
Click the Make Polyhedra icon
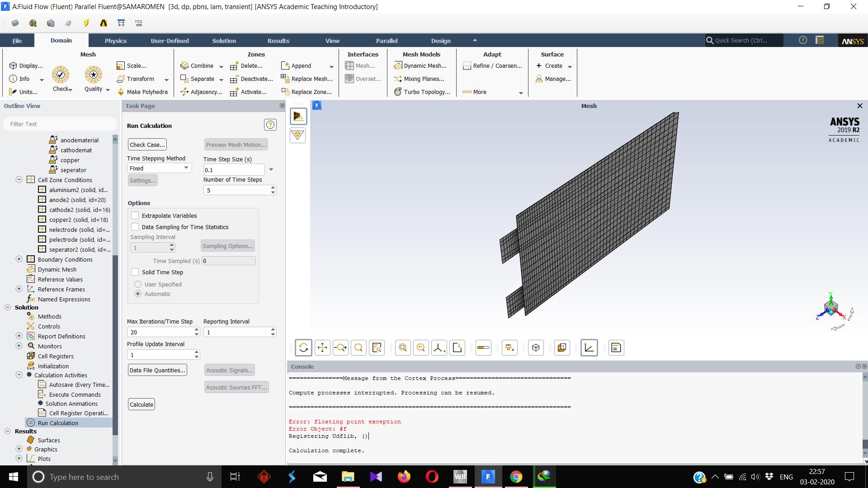(121, 92)
